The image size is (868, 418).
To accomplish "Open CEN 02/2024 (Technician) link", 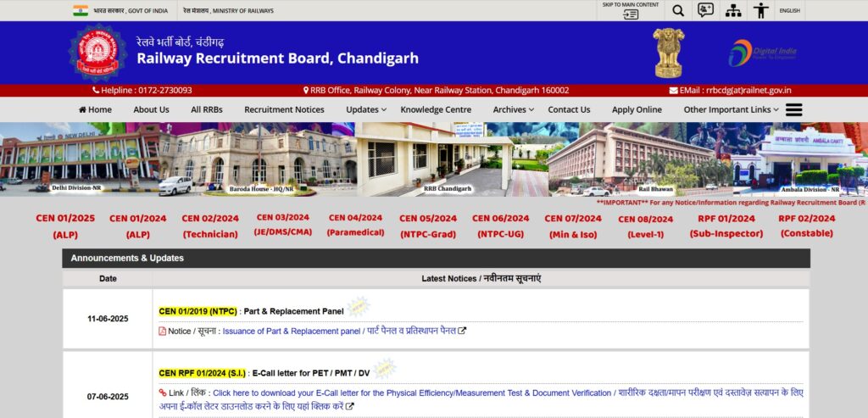I will click(x=210, y=226).
